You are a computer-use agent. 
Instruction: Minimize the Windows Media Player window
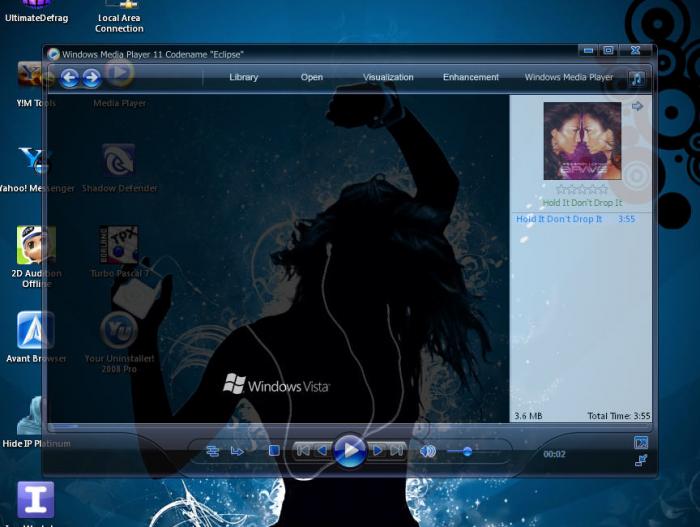[588, 50]
